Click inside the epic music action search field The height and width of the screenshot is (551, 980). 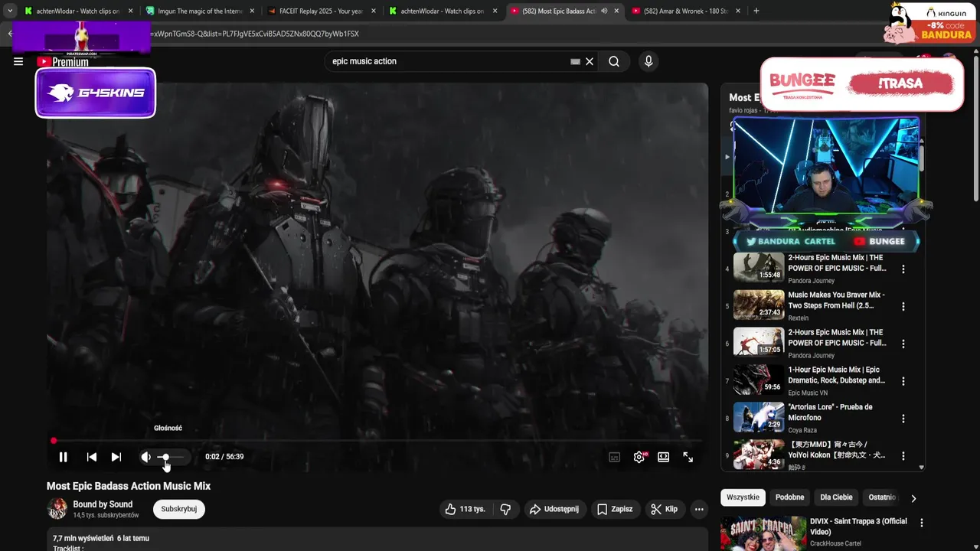point(448,62)
